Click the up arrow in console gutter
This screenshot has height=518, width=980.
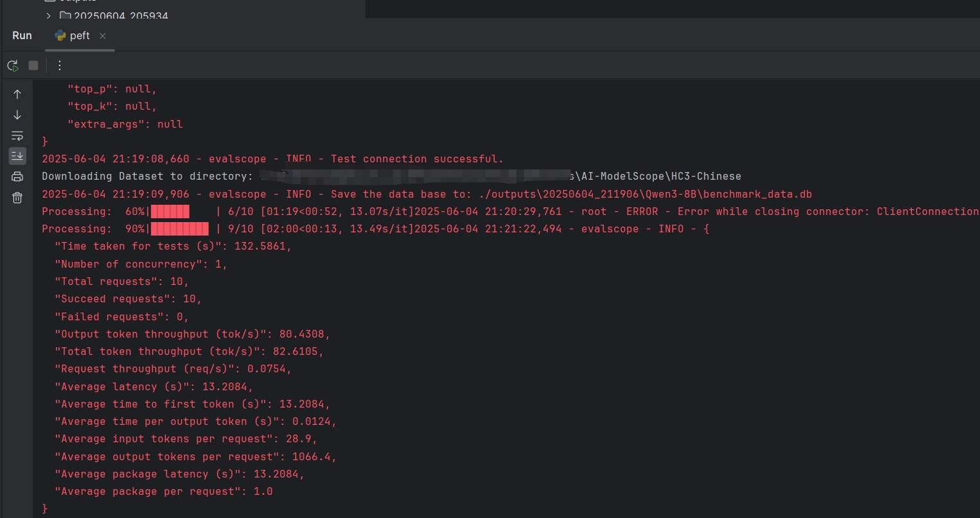[17, 94]
